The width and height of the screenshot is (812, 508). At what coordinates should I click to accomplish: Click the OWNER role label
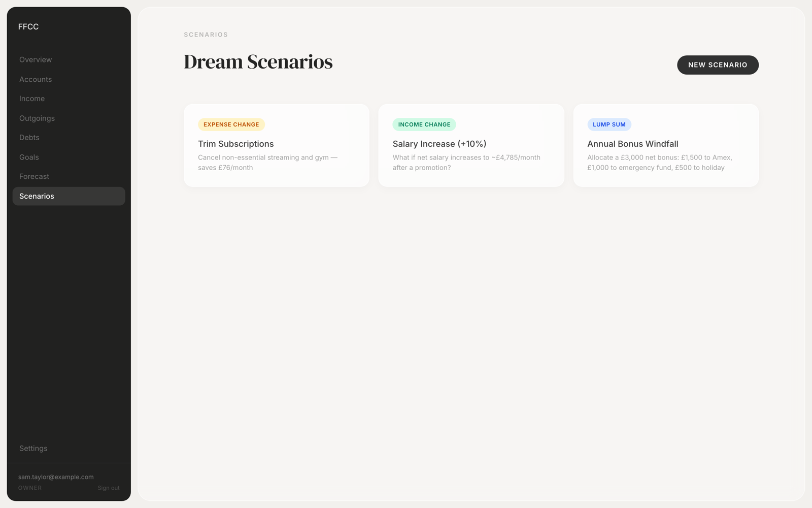point(30,488)
